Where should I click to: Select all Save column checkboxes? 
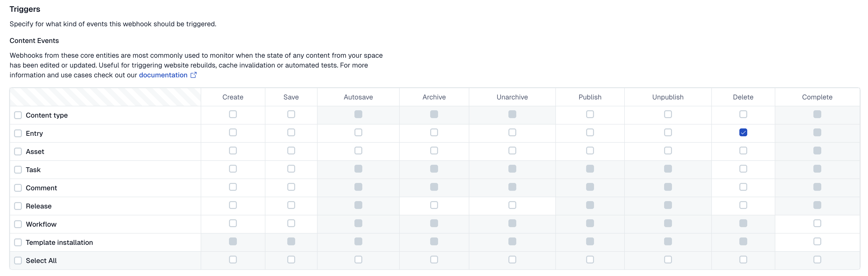click(291, 260)
